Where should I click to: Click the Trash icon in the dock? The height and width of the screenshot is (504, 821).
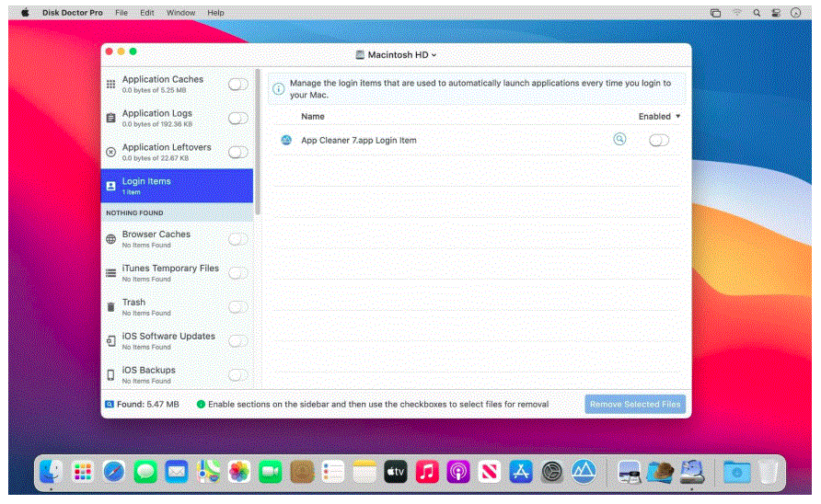pos(769,472)
